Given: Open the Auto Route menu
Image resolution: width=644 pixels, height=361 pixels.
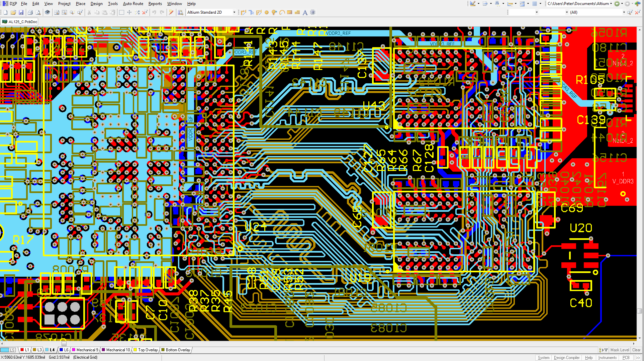Looking at the screenshot, I should 133,4.
